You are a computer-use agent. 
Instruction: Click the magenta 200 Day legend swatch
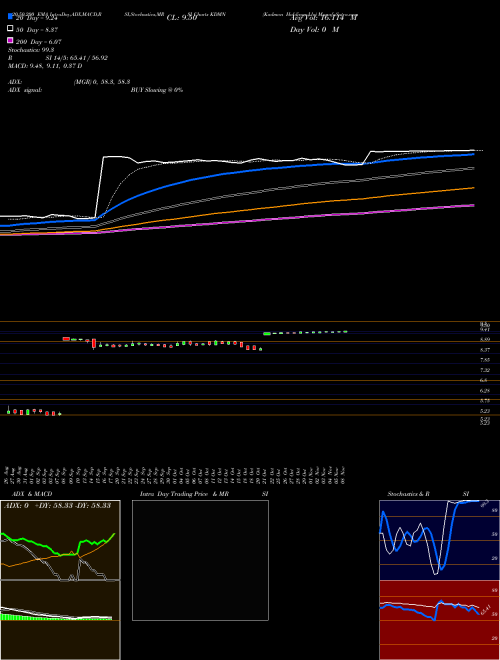click(11, 40)
